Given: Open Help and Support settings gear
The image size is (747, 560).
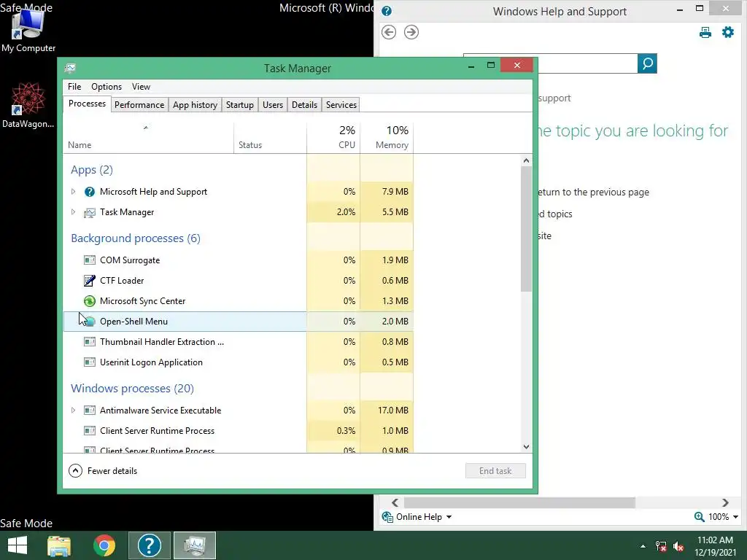Looking at the screenshot, I should pos(728,32).
